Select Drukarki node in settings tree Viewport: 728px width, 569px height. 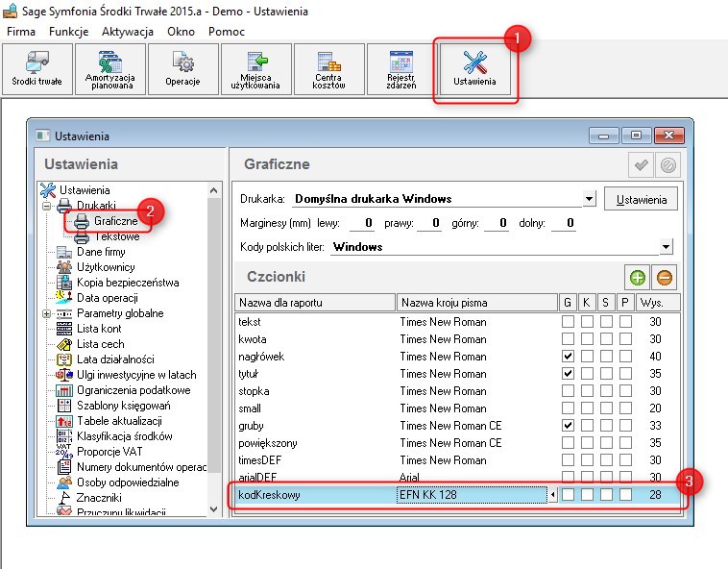click(x=96, y=206)
